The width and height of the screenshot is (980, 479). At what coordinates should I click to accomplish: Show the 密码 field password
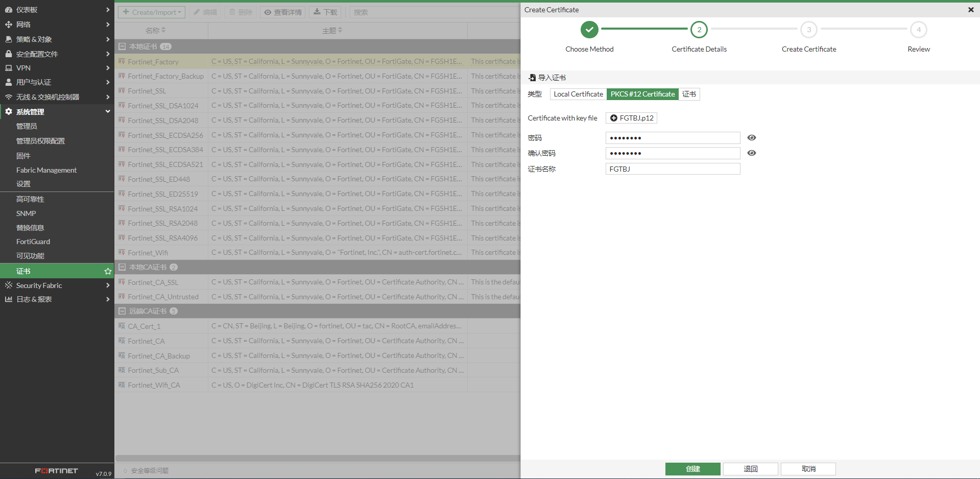751,138
